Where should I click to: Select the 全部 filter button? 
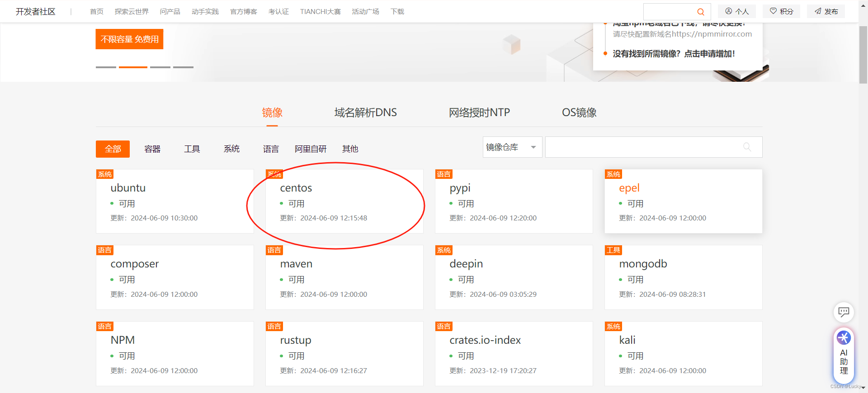click(113, 149)
